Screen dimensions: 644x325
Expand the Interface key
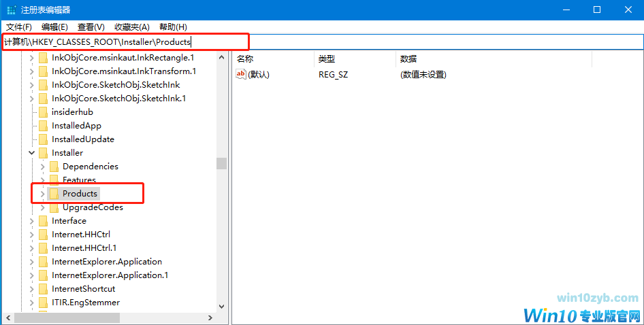click(31, 221)
